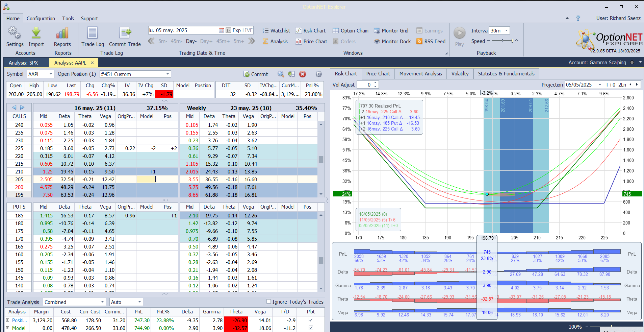Screen dimensions: 644x332
Task: Switch to the Configuration ribbon tab
Action: click(41, 19)
